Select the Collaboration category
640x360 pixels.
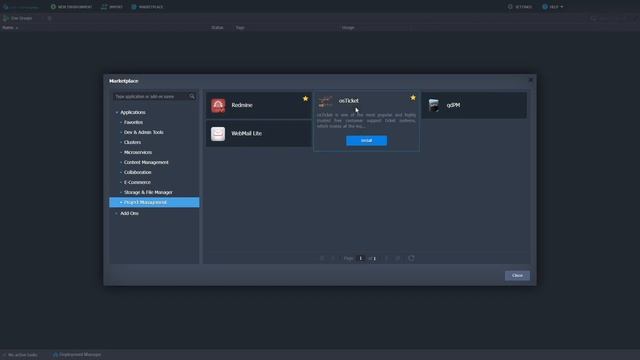[138, 172]
